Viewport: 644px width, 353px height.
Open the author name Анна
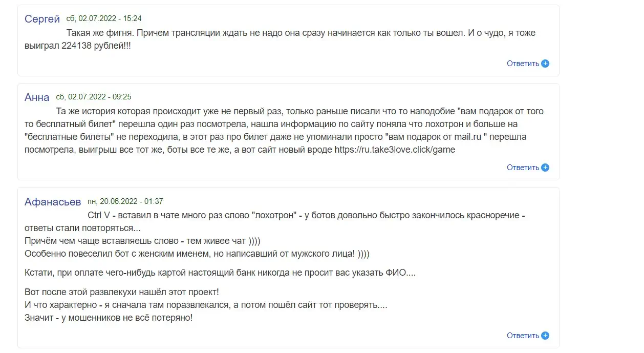37,97
